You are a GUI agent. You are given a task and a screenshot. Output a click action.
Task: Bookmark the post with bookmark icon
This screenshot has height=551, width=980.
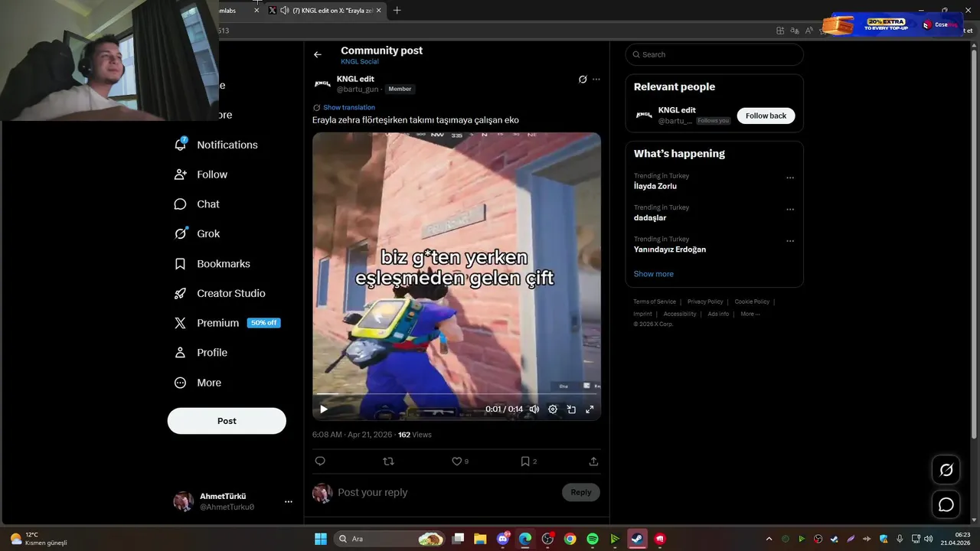coord(524,461)
